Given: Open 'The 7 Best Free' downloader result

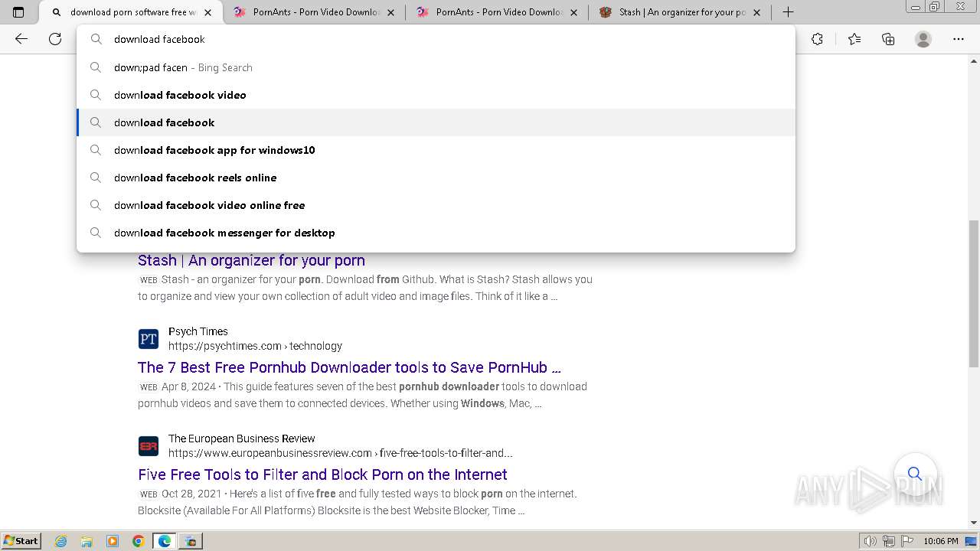Looking at the screenshot, I should (x=349, y=367).
